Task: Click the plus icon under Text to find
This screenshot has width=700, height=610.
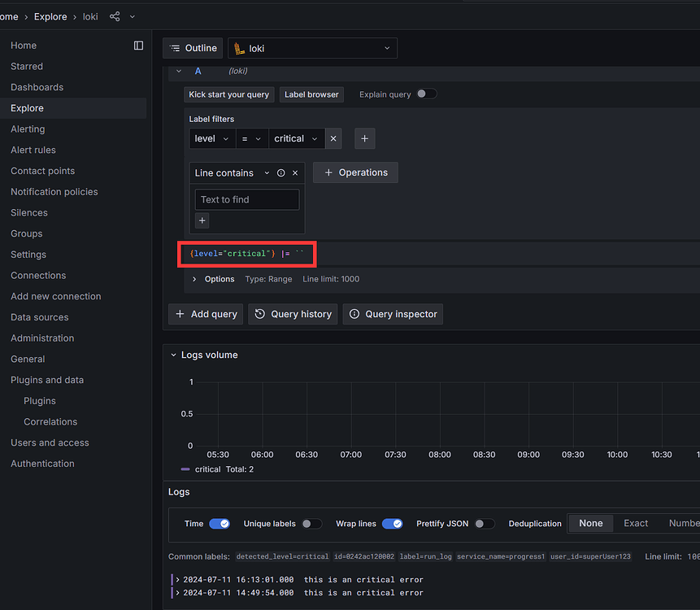Action: 202,220
